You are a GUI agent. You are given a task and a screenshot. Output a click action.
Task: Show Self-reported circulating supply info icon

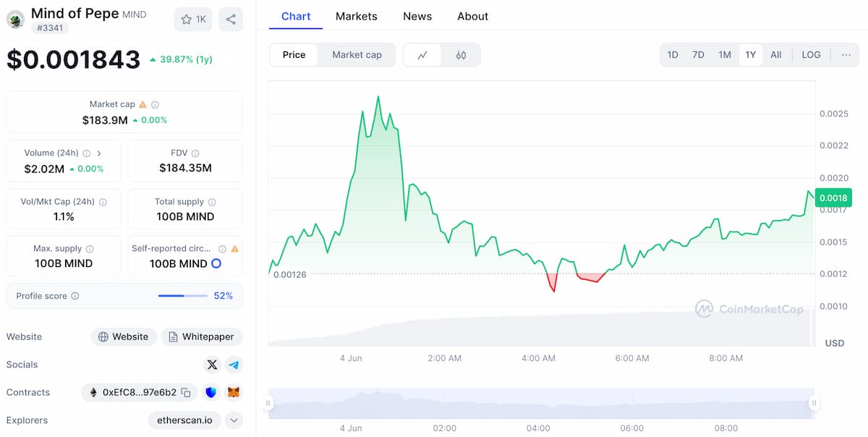point(222,249)
